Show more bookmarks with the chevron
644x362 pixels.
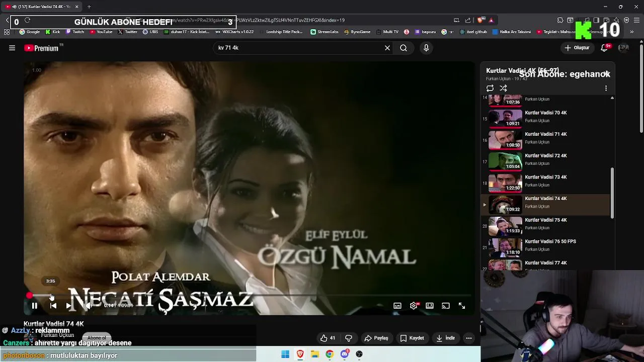coord(632,32)
